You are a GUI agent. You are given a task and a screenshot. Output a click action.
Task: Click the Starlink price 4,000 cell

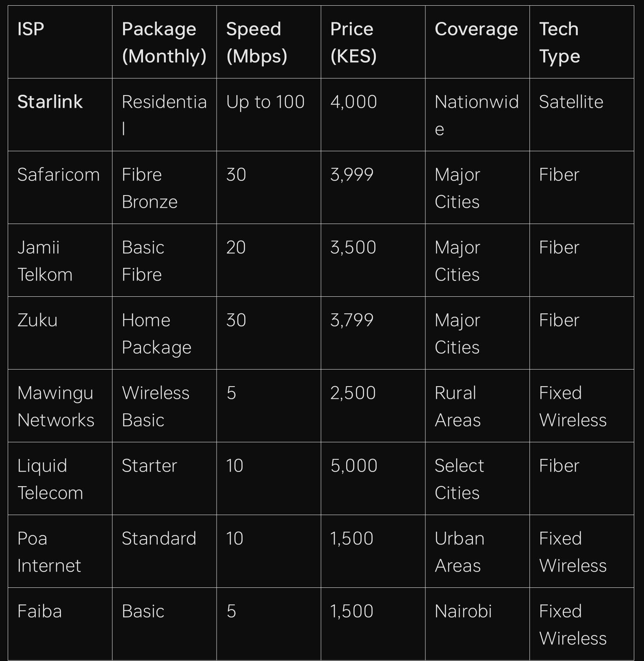click(x=353, y=102)
